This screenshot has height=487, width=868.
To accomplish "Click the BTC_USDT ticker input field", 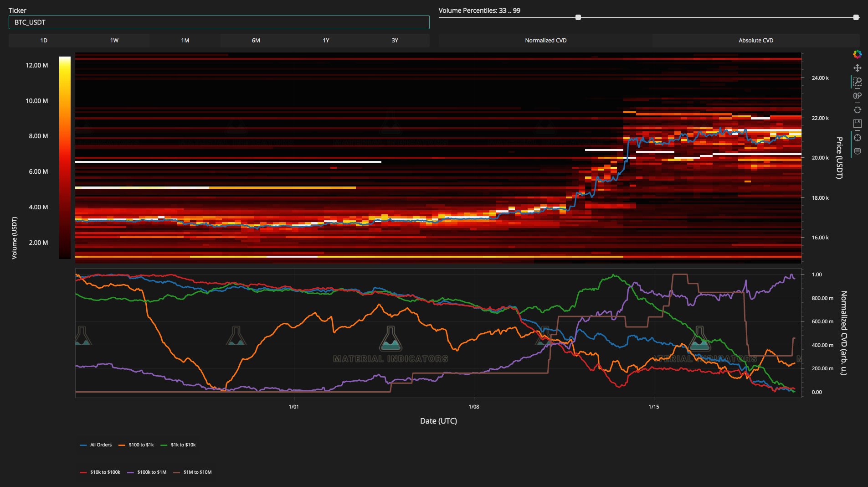I will pos(219,22).
